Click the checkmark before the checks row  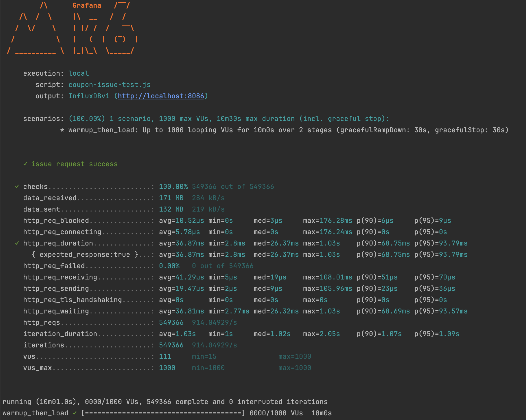(x=17, y=187)
